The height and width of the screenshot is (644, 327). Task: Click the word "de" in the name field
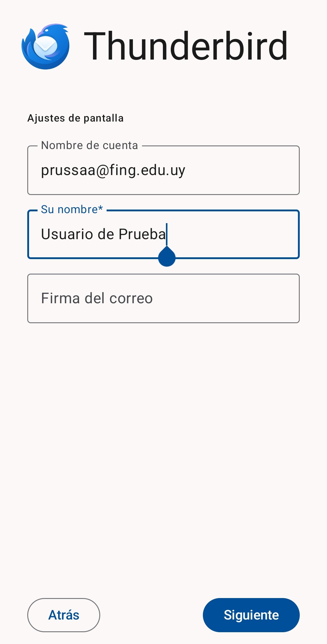[106, 234]
